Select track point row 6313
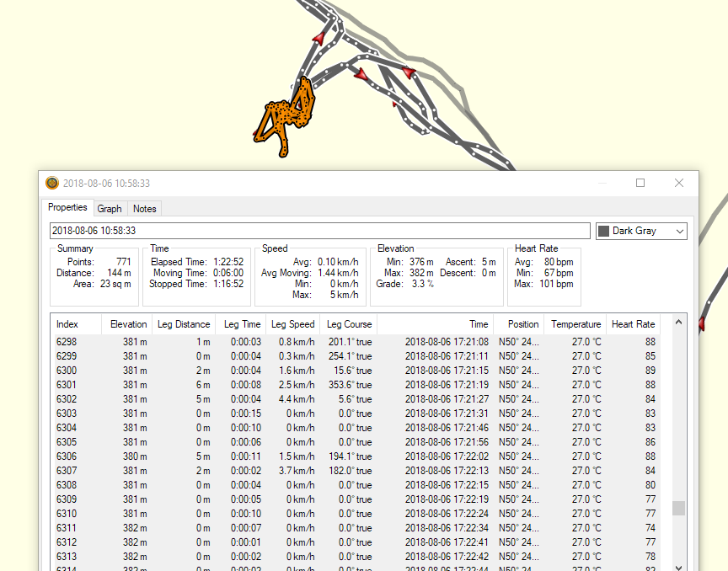This screenshot has width=728, height=571. (x=356, y=557)
